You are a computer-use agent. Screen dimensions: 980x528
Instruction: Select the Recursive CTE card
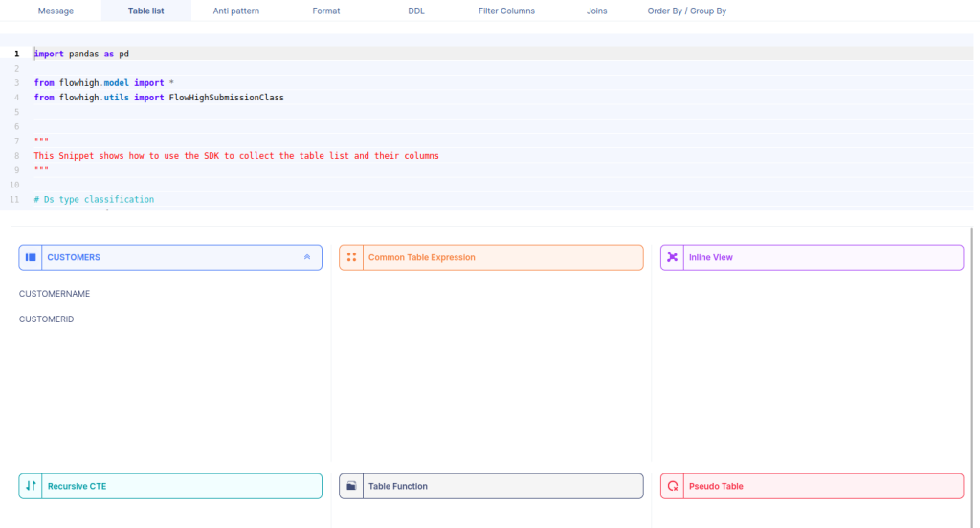point(170,486)
